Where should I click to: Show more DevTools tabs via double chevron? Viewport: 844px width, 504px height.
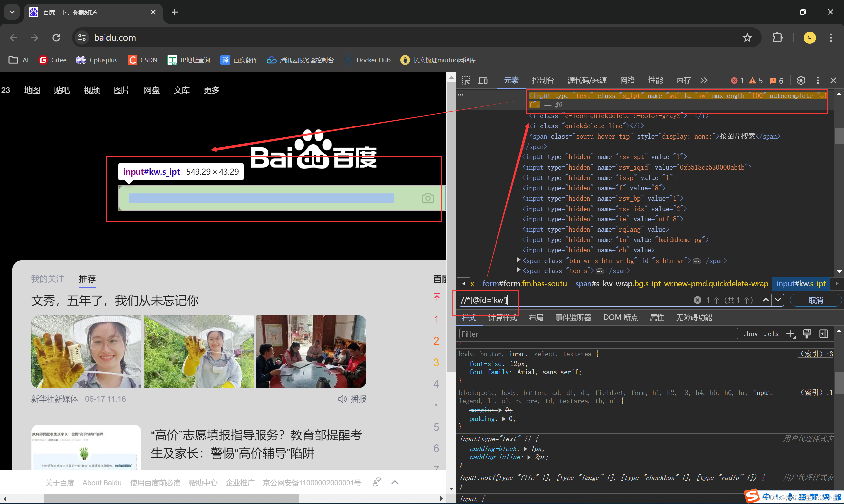[x=704, y=80]
